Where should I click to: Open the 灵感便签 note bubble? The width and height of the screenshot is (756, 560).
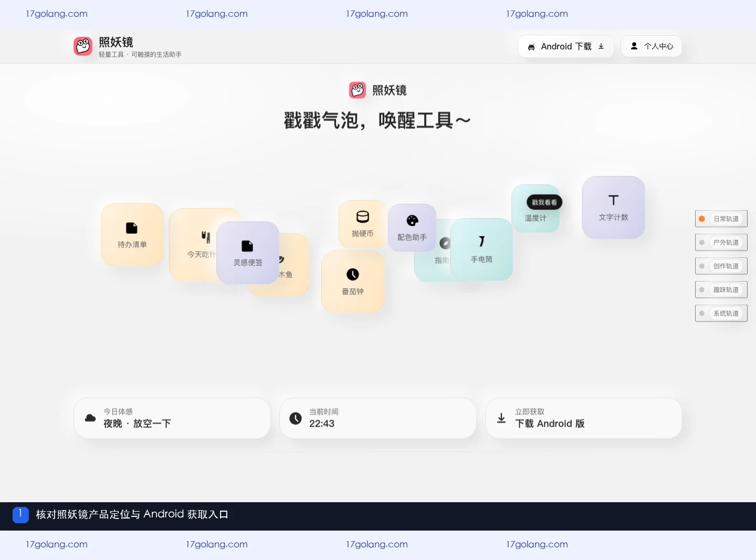tap(248, 252)
